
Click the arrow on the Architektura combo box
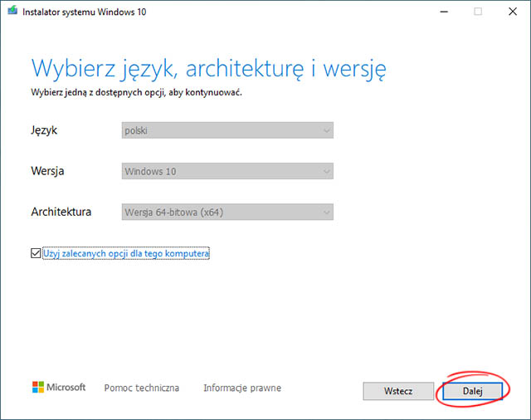point(326,212)
